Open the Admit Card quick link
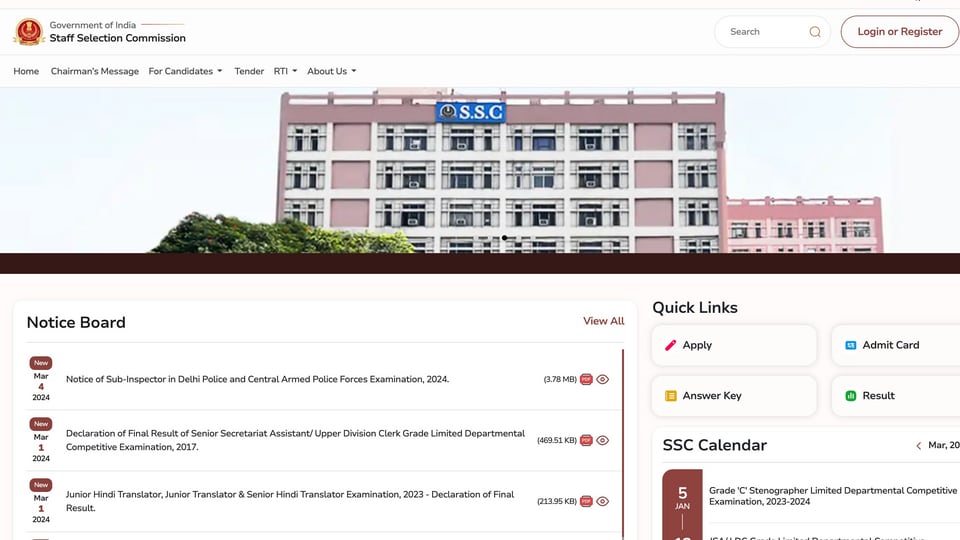The width and height of the screenshot is (960, 540). [x=896, y=345]
